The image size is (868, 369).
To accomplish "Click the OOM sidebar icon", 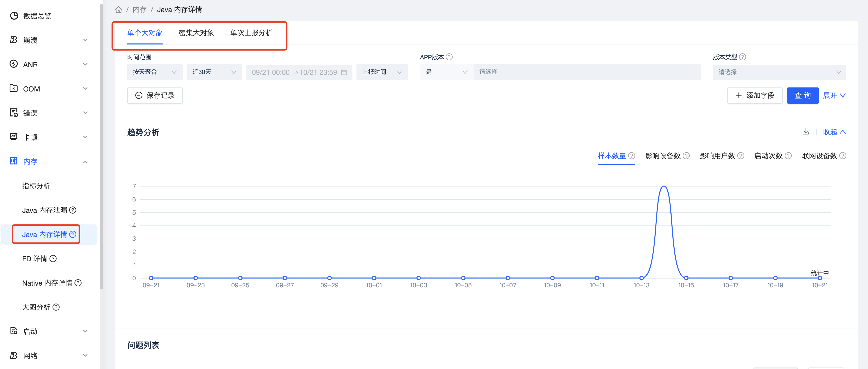I will (14, 88).
